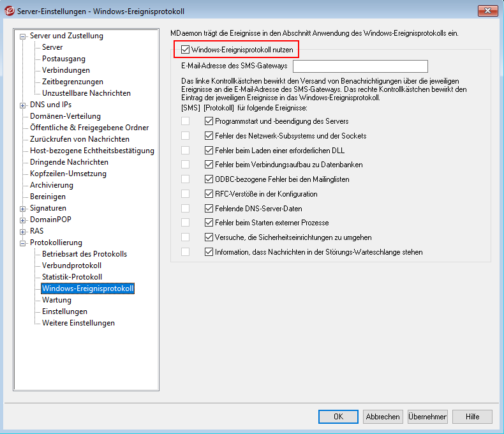Open the Wartung settings page
The height and width of the screenshot is (434, 504).
[57, 300]
